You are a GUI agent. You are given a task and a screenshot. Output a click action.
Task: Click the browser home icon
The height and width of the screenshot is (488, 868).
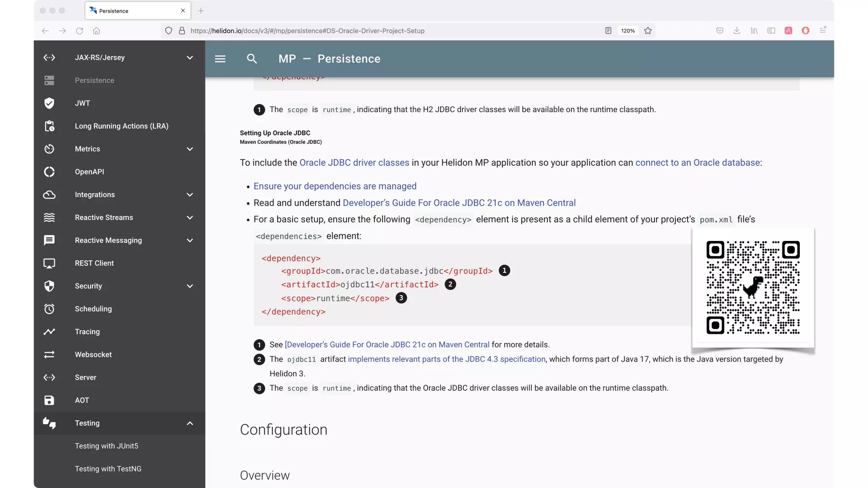(97, 31)
